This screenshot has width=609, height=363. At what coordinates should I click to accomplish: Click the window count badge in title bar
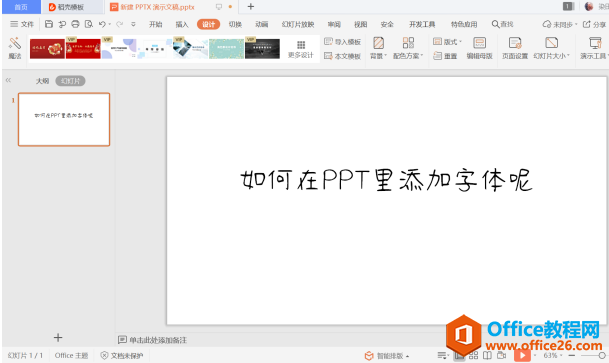coord(568,6)
